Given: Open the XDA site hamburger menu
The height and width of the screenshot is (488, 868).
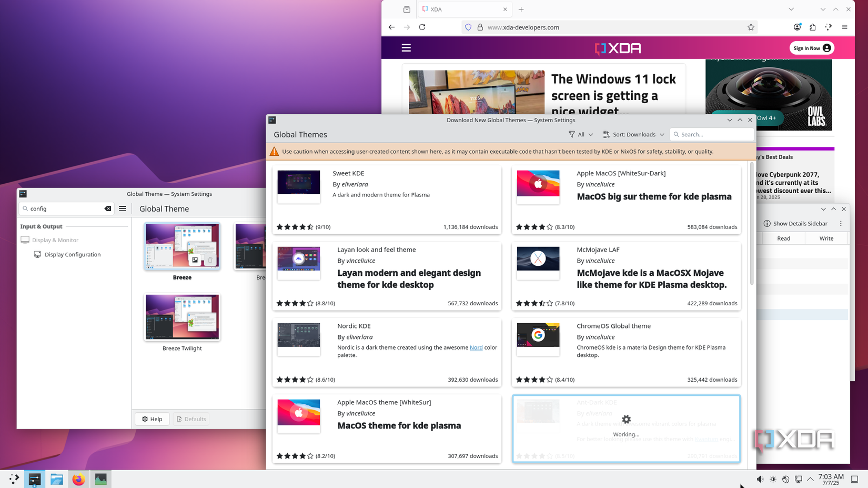Looking at the screenshot, I should pos(406,47).
